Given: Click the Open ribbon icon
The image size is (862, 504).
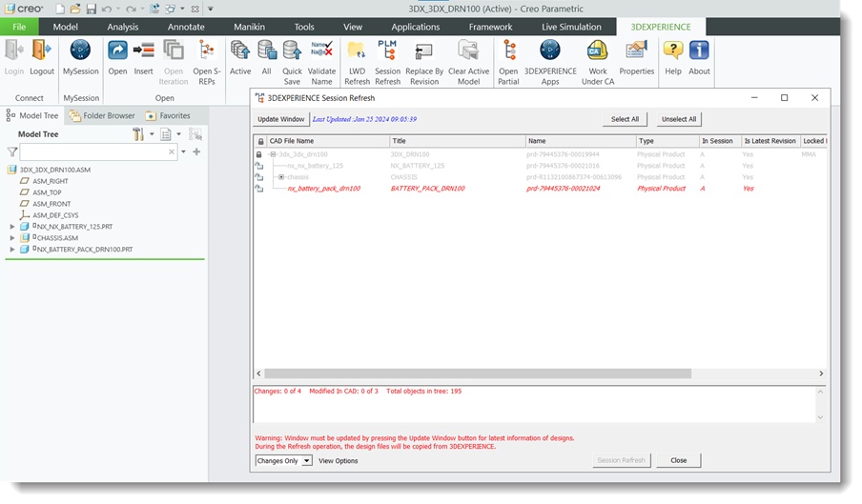Looking at the screenshot, I should 117,50.
